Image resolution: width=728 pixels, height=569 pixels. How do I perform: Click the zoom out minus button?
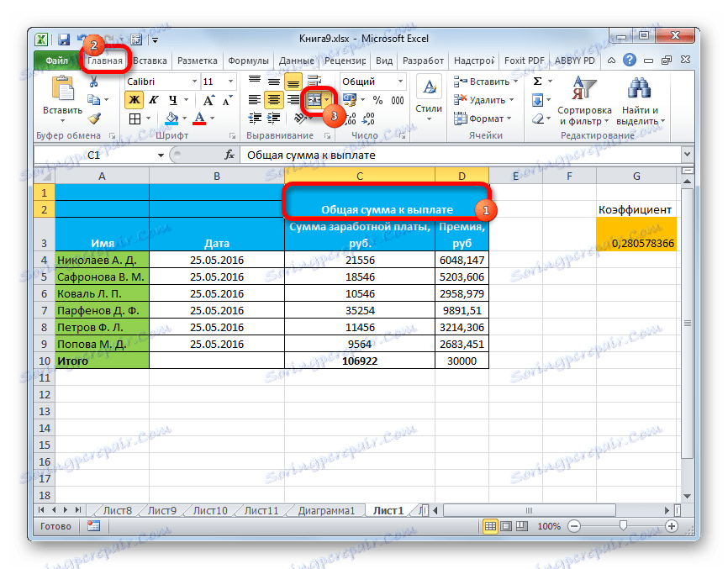pyautogui.click(x=574, y=526)
